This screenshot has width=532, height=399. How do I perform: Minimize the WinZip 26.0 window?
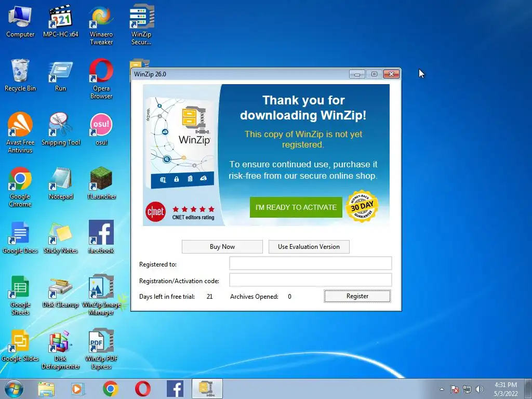357,74
